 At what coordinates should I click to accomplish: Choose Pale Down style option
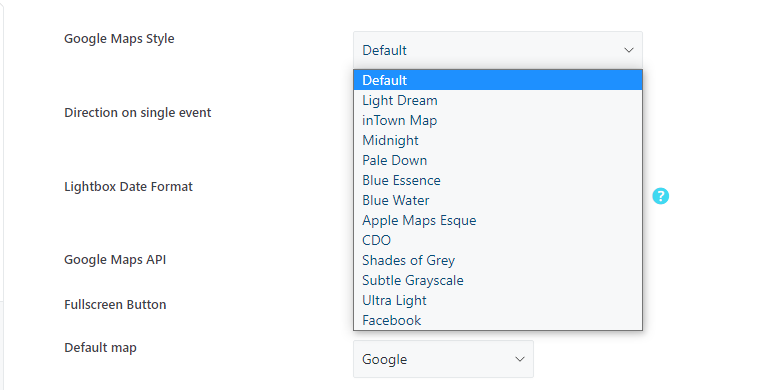pos(498,160)
